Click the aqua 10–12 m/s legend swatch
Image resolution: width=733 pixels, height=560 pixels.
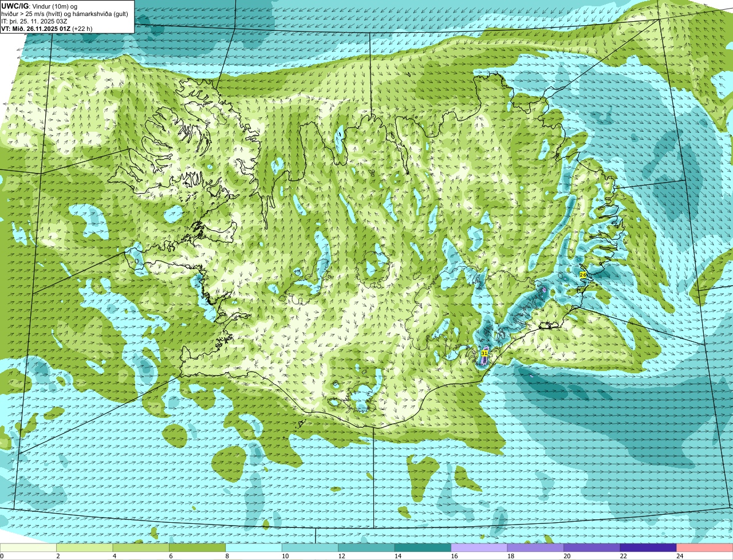310,547
